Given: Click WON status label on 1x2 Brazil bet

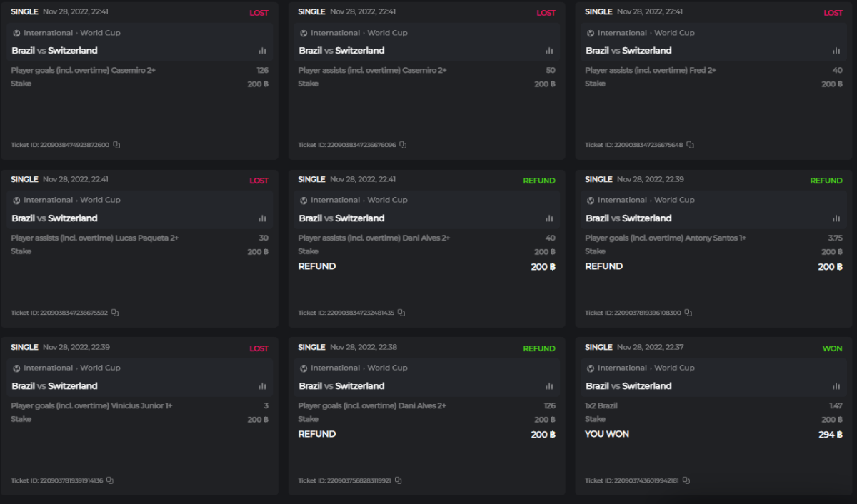Looking at the screenshot, I should [832, 348].
